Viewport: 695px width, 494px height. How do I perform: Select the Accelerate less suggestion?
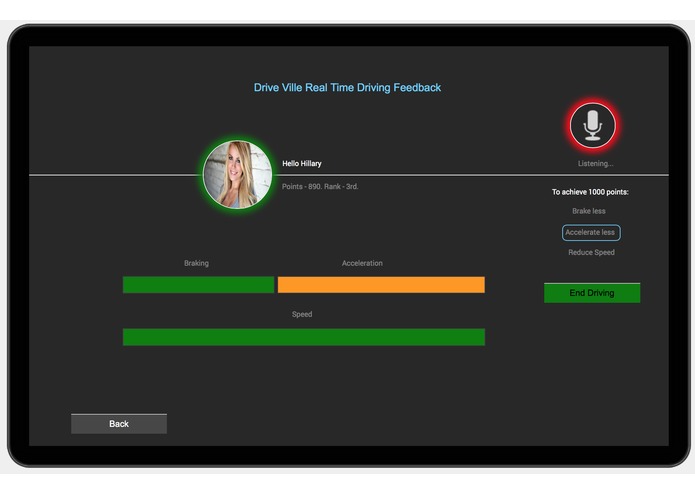591,233
